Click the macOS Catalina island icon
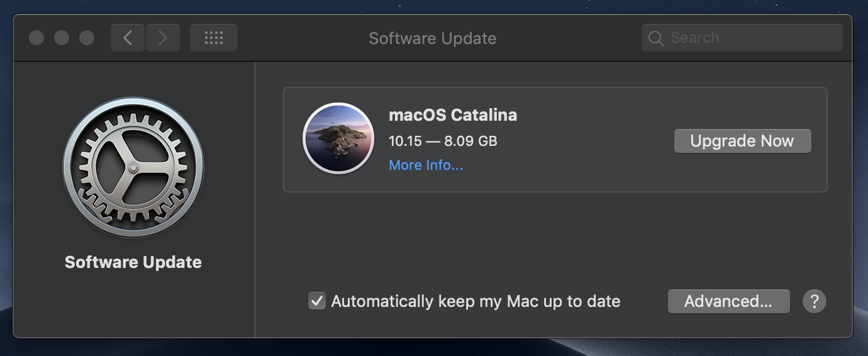868x356 pixels. point(338,138)
